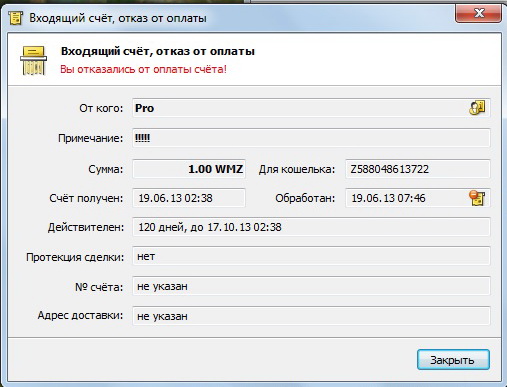
Task: Click the title bar invoice scroll icon
Action: point(15,18)
